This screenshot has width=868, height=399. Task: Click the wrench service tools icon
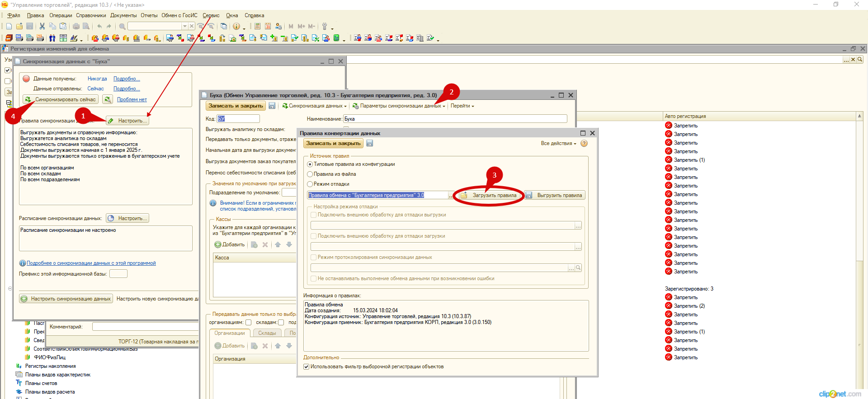pos(325,26)
